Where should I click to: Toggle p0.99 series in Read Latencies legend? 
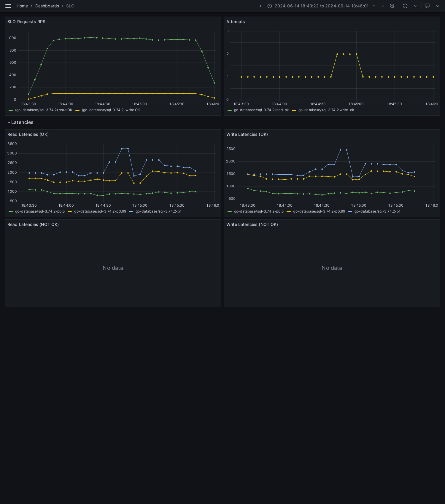click(100, 211)
